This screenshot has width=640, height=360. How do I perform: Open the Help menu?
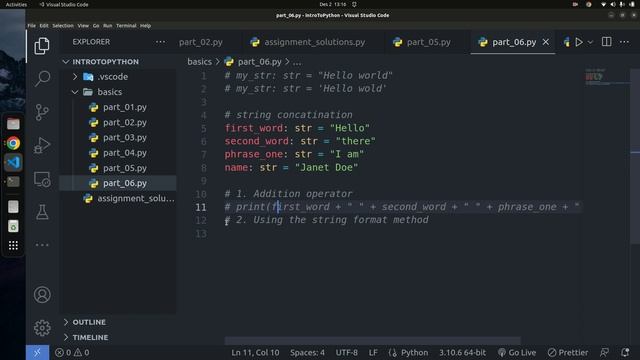145,25
